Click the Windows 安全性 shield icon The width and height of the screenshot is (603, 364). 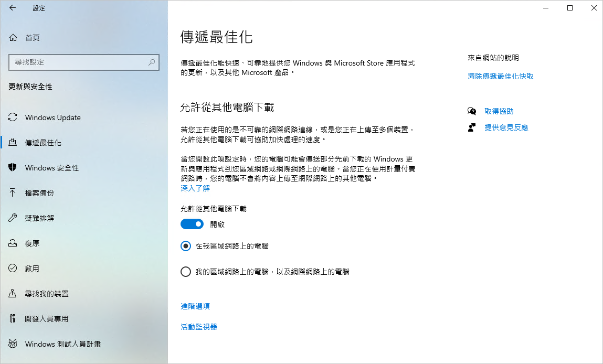(x=13, y=168)
